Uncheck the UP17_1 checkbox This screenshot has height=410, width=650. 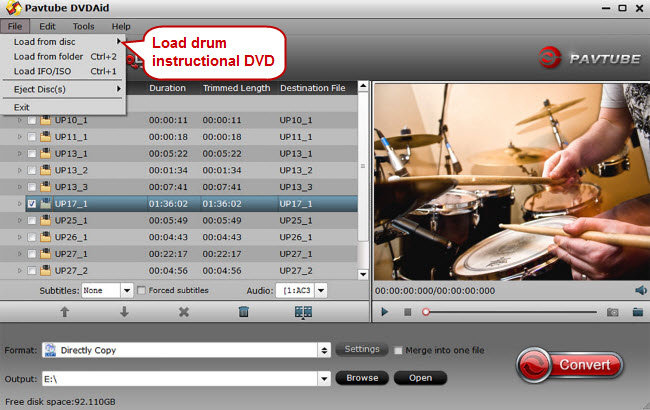[32, 204]
